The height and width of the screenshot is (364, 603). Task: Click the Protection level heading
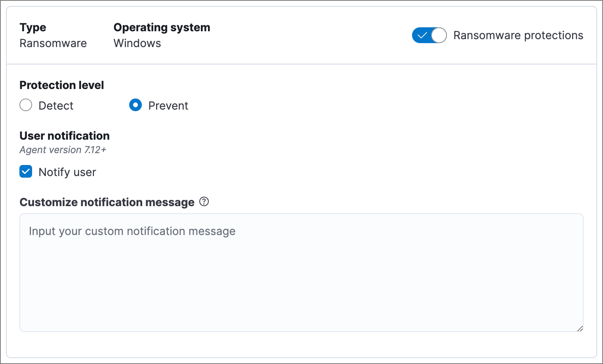point(62,85)
